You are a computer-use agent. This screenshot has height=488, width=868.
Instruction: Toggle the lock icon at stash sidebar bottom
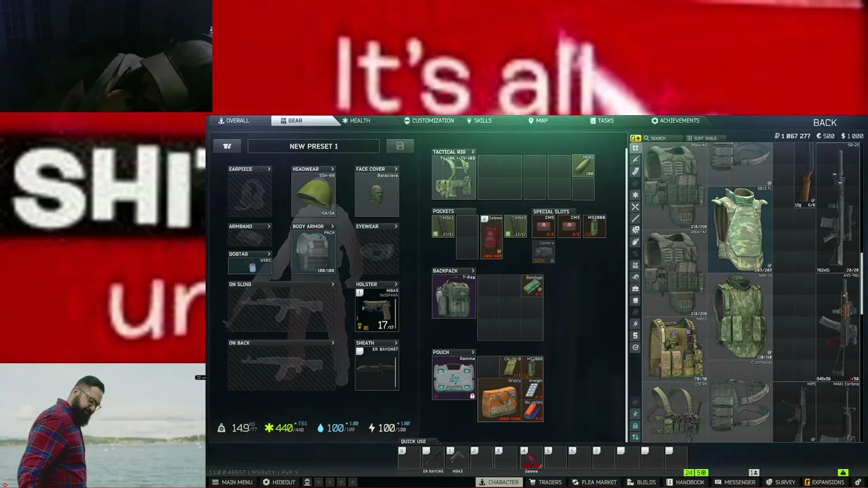click(635, 426)
